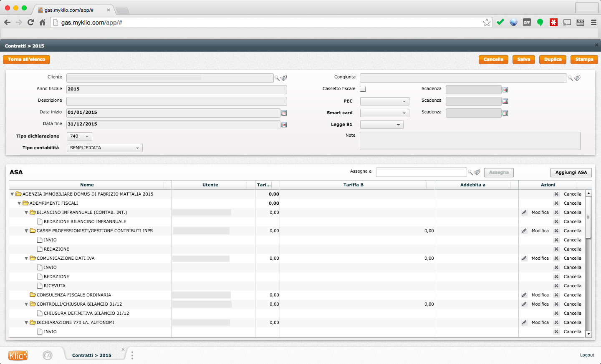Open the Tipo dichiarazione 740 dropdown
601x364 pixels.
[79, 136]
